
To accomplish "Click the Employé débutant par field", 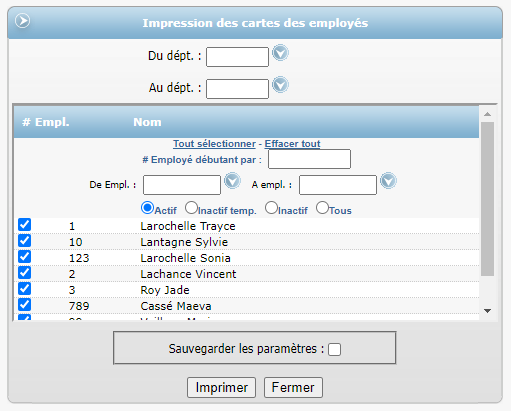I will [309, 159].
